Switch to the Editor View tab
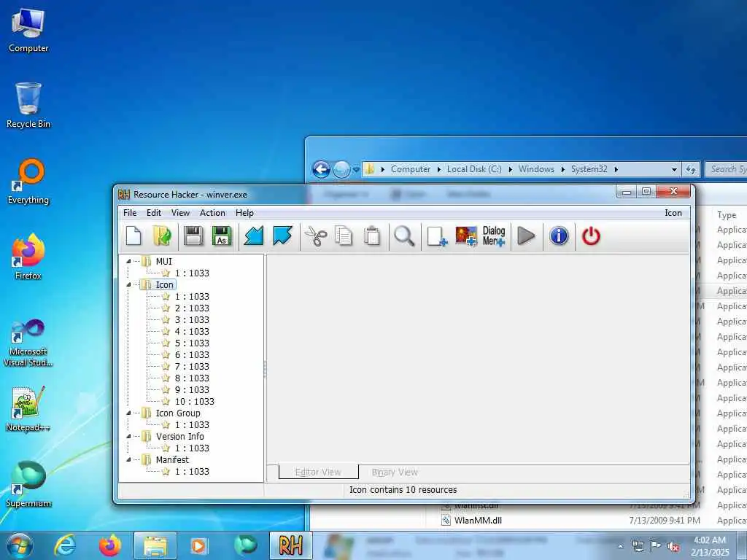Viewport: 747px width, 560px height. point(318,472)
